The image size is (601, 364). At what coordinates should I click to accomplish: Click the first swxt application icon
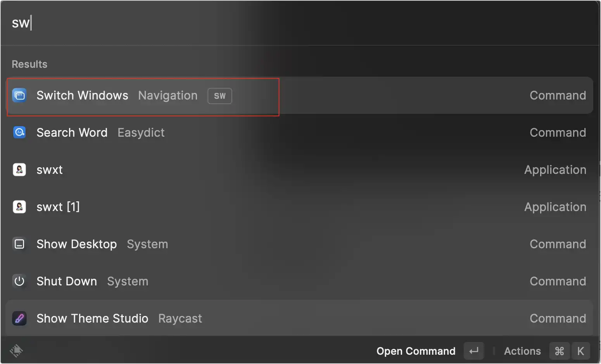click(x=19, y=170)
